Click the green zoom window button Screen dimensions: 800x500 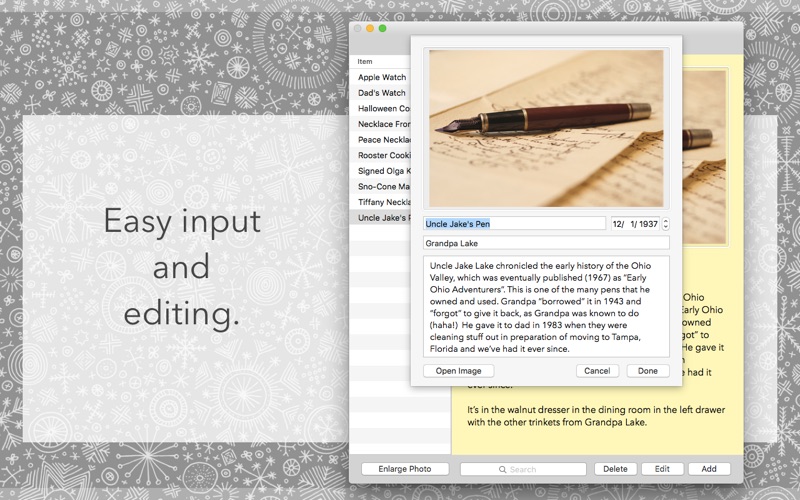point(382,29)
